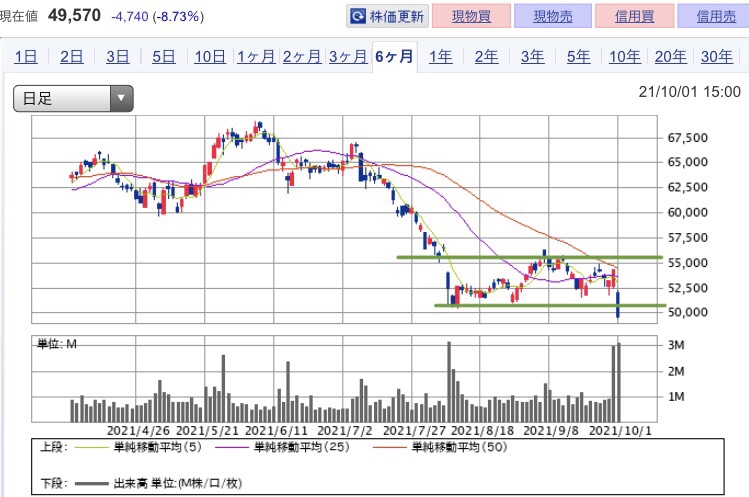Select the 2日 period tab
This screenshot has height=497, width=749.
72,57
